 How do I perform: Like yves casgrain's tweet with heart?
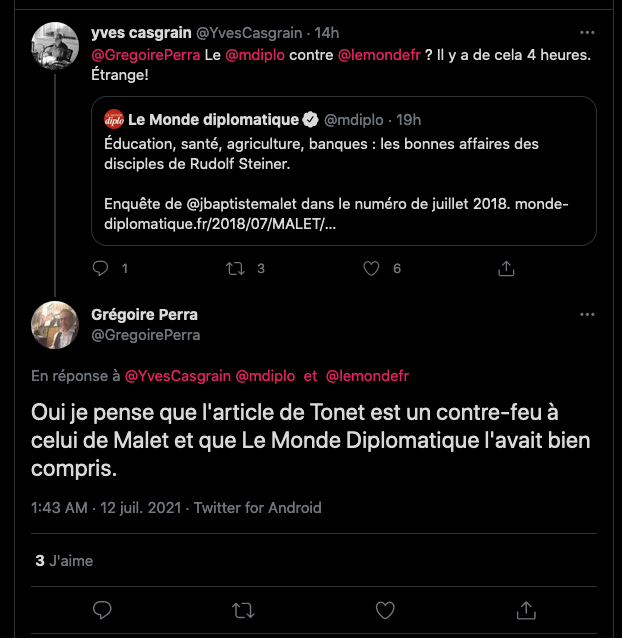(x=372, y=268)
